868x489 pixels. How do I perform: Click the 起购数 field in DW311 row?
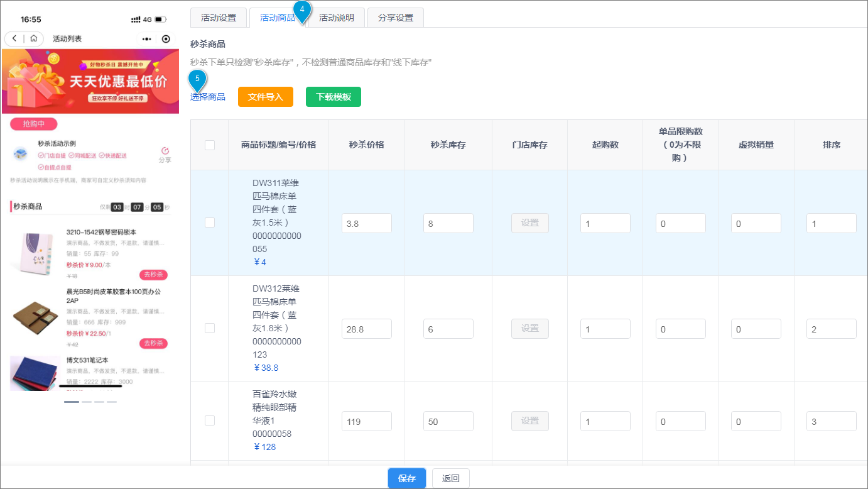click(x=605, y=223)
